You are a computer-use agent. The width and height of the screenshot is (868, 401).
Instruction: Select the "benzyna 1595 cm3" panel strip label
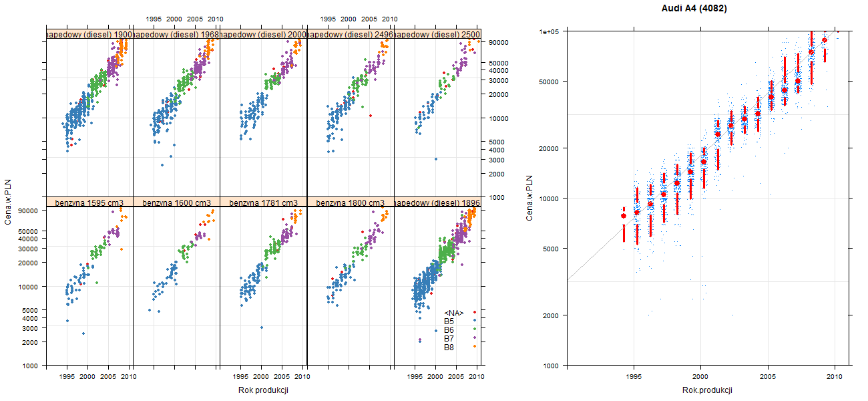click(x=89, y=202)
